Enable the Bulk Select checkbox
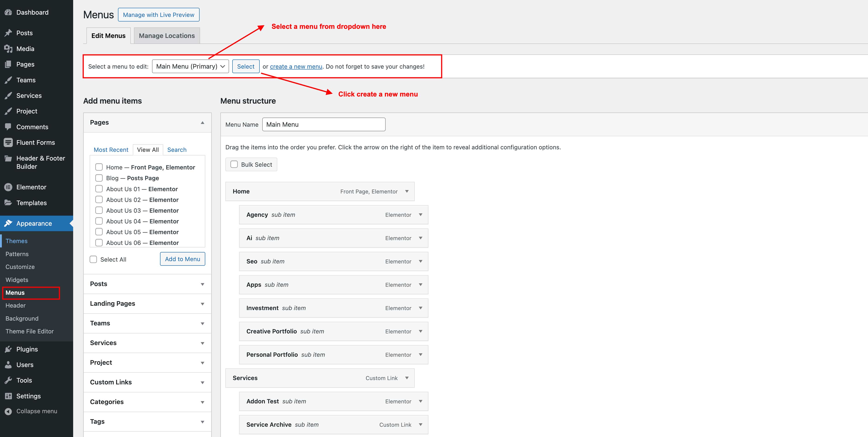This screenshot has width=868, height=437. 234,165
